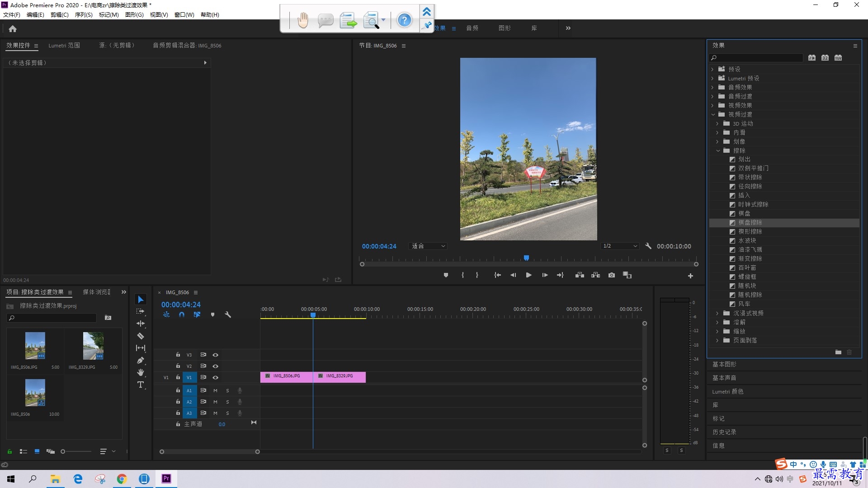Viewport: 868px width, 488px height.
Task: Open program monitor settings wrench
Action: pos(648,246)
